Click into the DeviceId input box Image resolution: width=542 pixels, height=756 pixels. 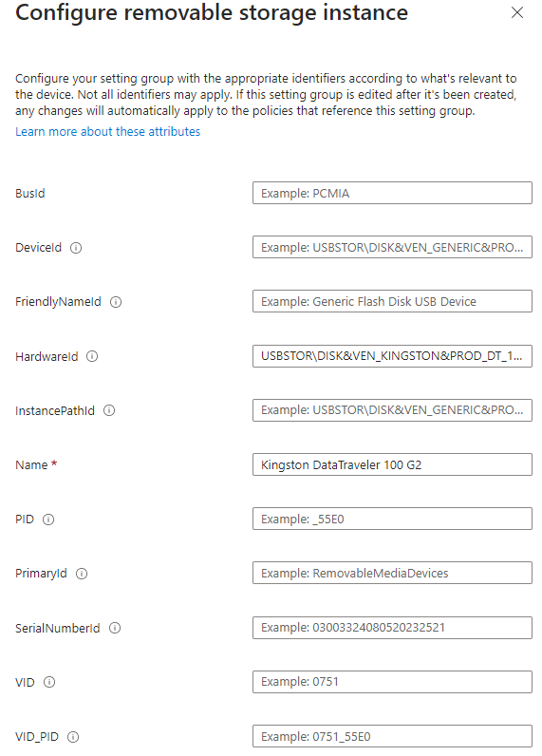392,247
